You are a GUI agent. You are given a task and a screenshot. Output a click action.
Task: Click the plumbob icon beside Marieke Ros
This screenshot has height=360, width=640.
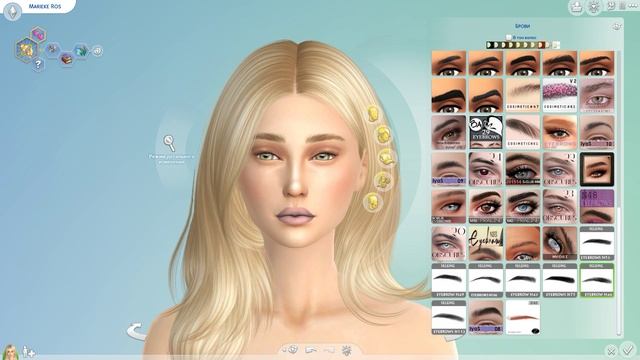coord(12,11)
